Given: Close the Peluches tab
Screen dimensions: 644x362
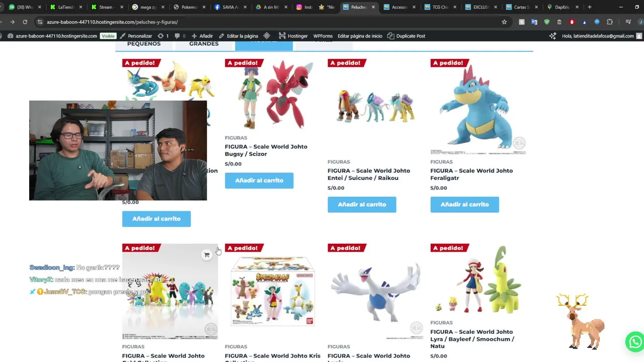Looking at the screenshot, I should [x=373, y=7].
